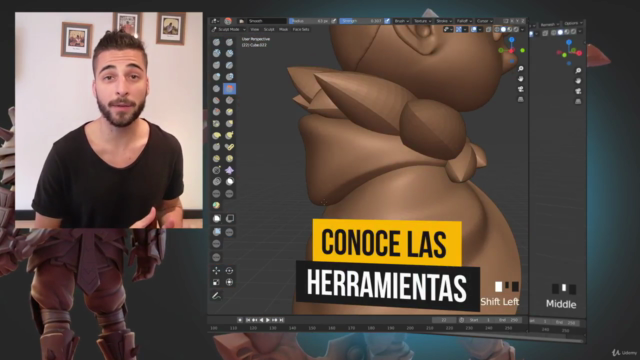Toggle viewport overlays
The image size is (640, 360).
click(473, 29)
